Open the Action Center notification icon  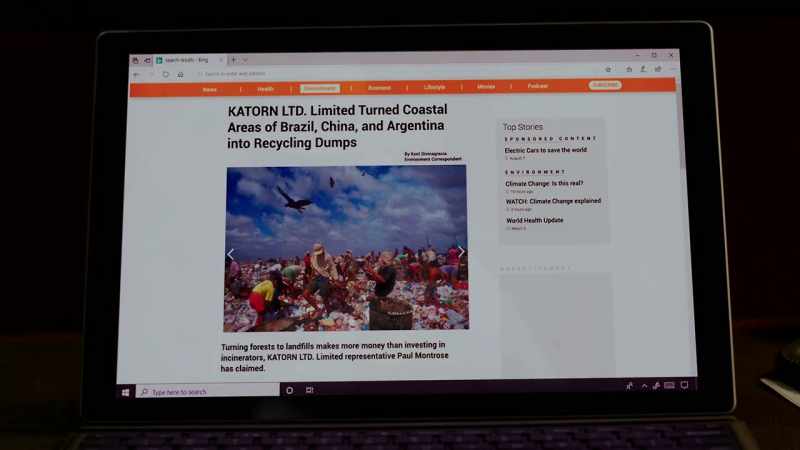tap(684, 385)
